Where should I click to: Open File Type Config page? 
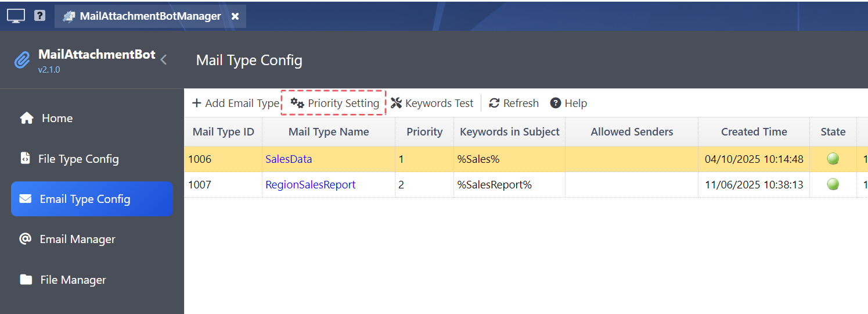click(78, 159)
